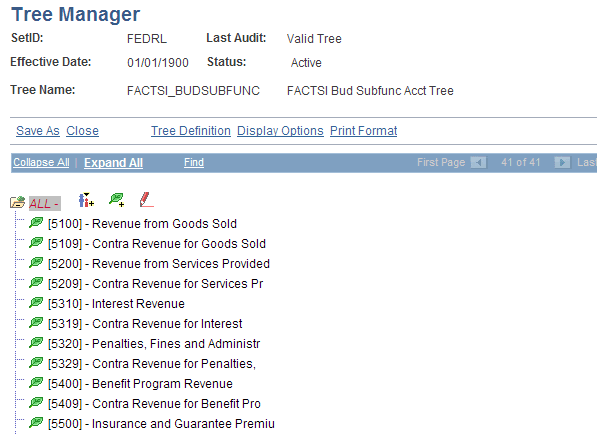Click leaf icon beside 5100 Revenue from Goods Sold
This screenshot has width=597, height=434.
coord(36,222)
